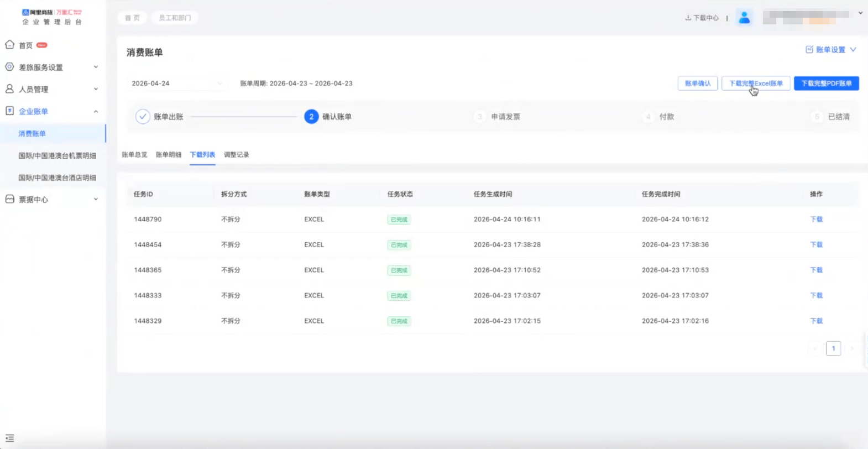Expand the 人员管理 submenu
The width and height of the screenshot is (868, 449).
point(96,89)
